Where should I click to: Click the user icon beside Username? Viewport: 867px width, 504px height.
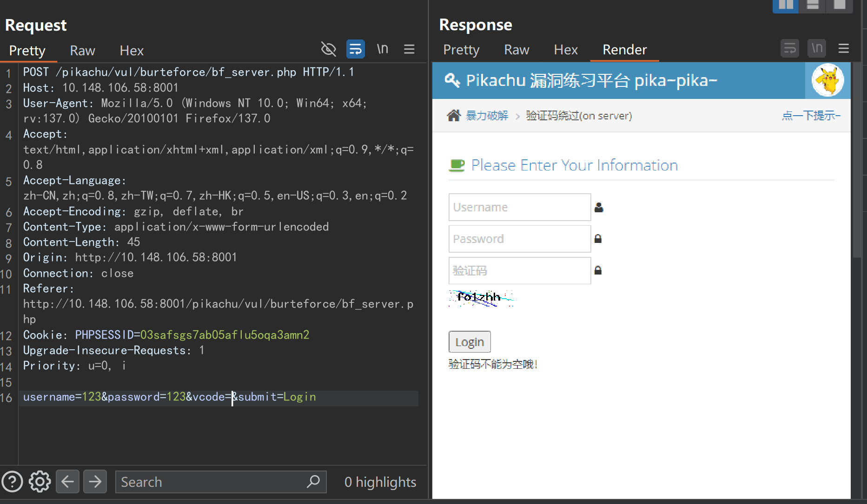(599, 207)
